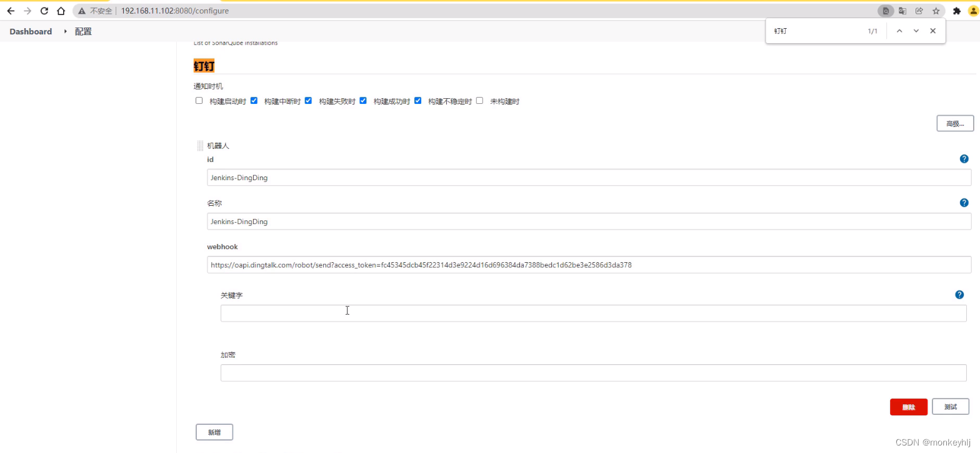Enable the 构建启动时 checkbox
The image size is (980, 453).
click(199, 100)
